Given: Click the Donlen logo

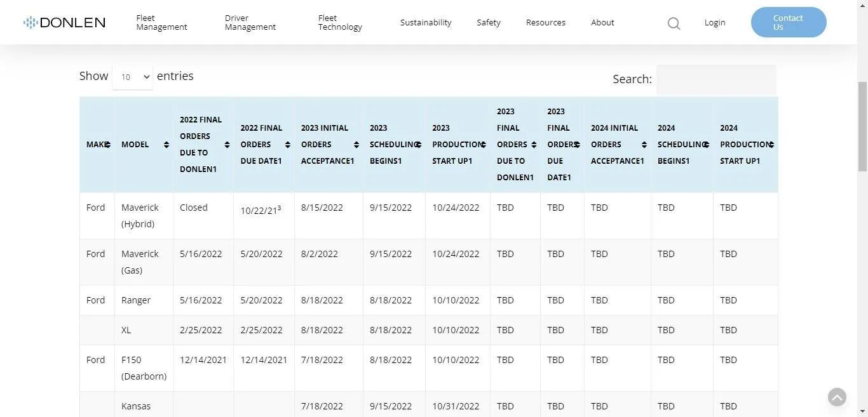Looking at the screenshot, I should pyautogui.click(x=64, y=23).
